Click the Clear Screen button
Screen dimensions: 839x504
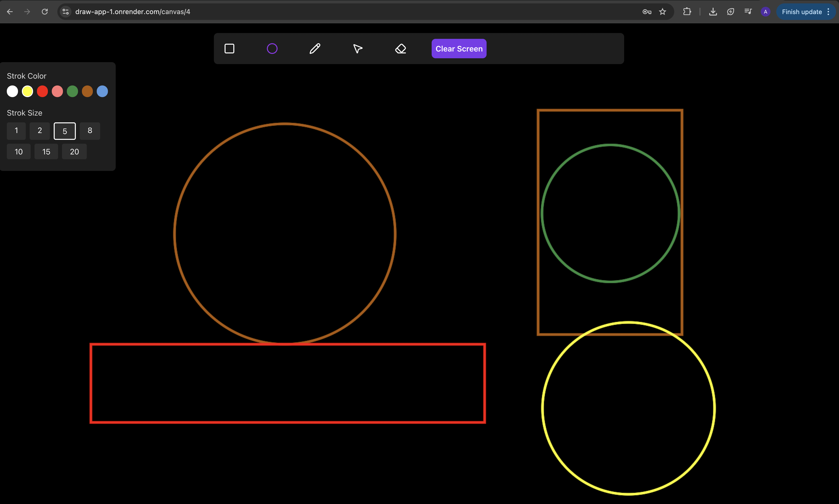(459, 48)
